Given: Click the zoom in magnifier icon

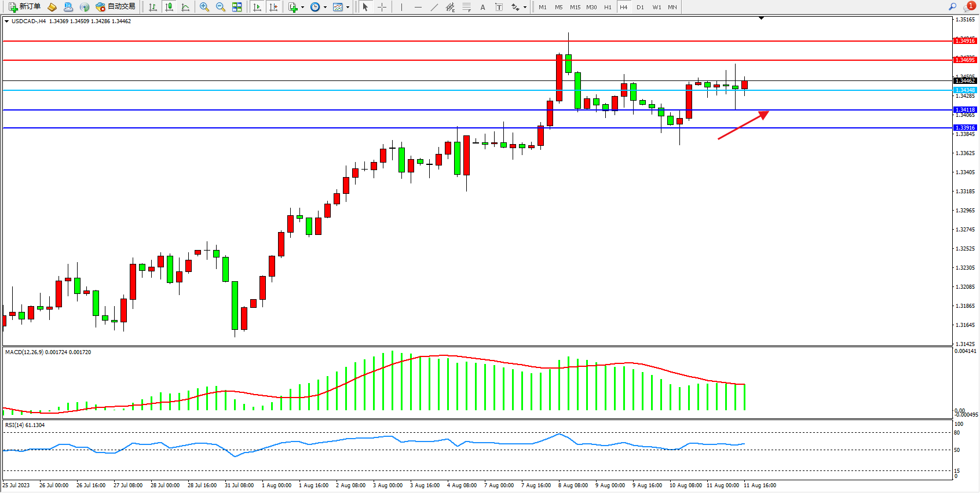Looking at the screenshot, I should click(204, 7).
